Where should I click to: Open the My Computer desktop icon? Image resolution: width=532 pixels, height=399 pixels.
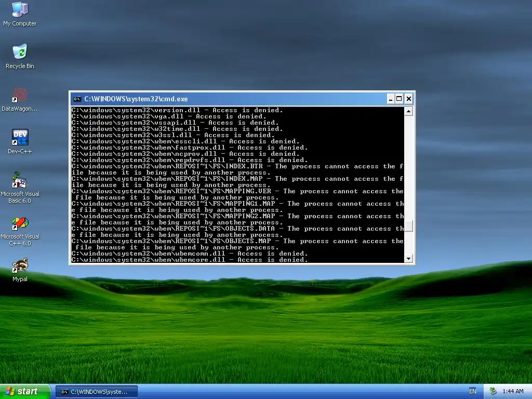click(20, 14)
